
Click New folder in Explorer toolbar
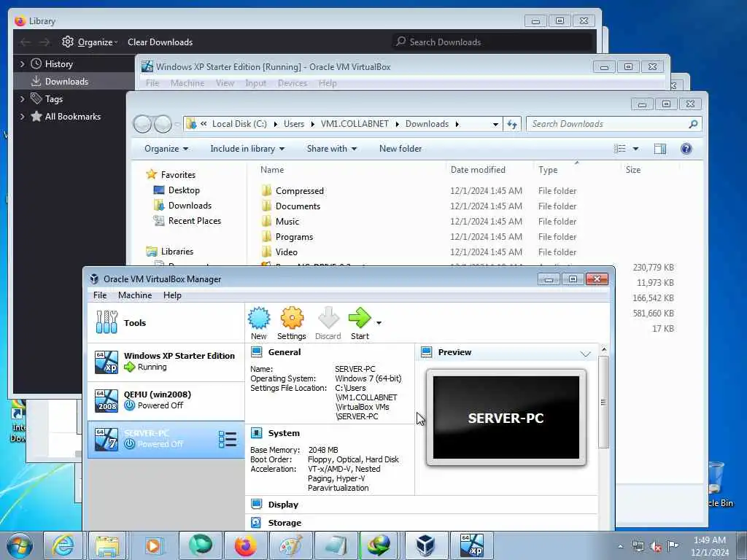point(400,149)
